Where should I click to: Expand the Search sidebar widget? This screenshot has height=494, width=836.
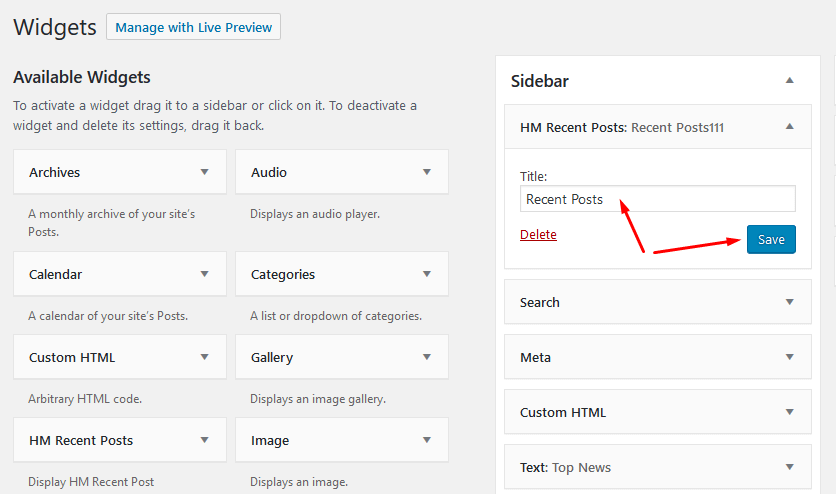[789, 302]
